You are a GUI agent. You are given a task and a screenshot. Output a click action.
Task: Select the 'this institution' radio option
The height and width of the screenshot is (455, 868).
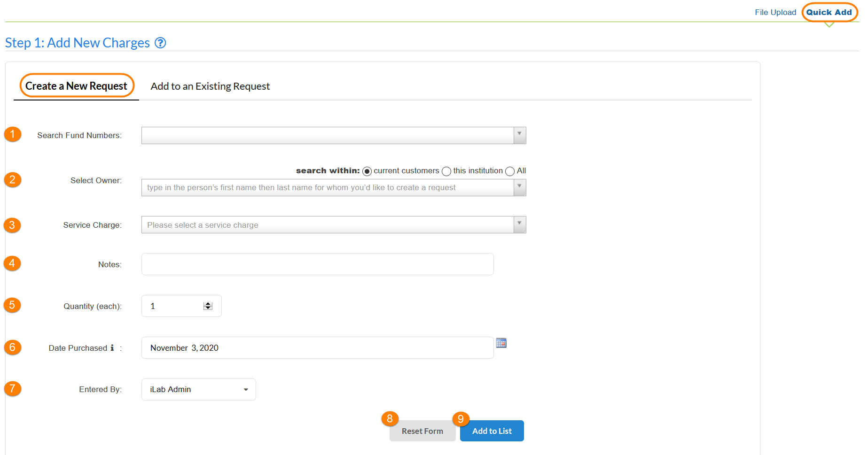(x=446, y=171)
